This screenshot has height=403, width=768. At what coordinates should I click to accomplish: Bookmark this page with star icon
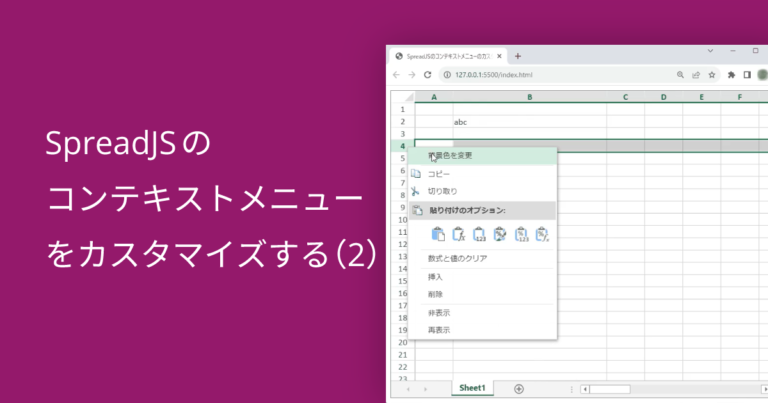pyautogui.click(x=712, y=75)
